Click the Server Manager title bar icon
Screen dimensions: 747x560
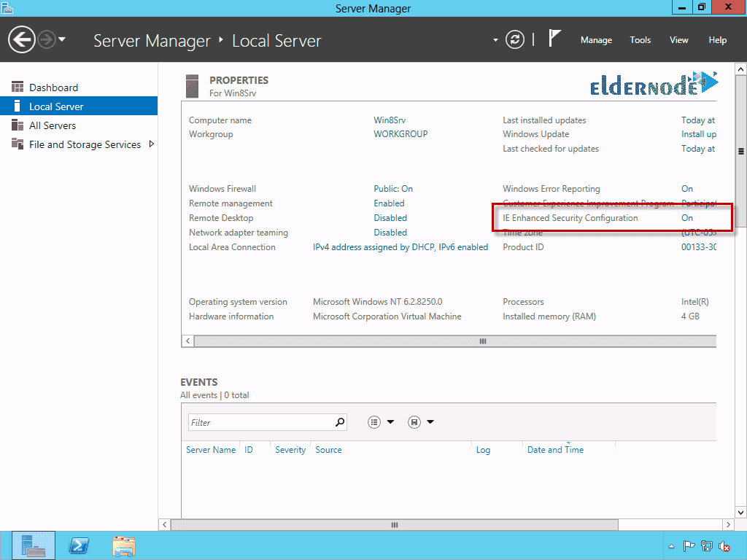7,7
